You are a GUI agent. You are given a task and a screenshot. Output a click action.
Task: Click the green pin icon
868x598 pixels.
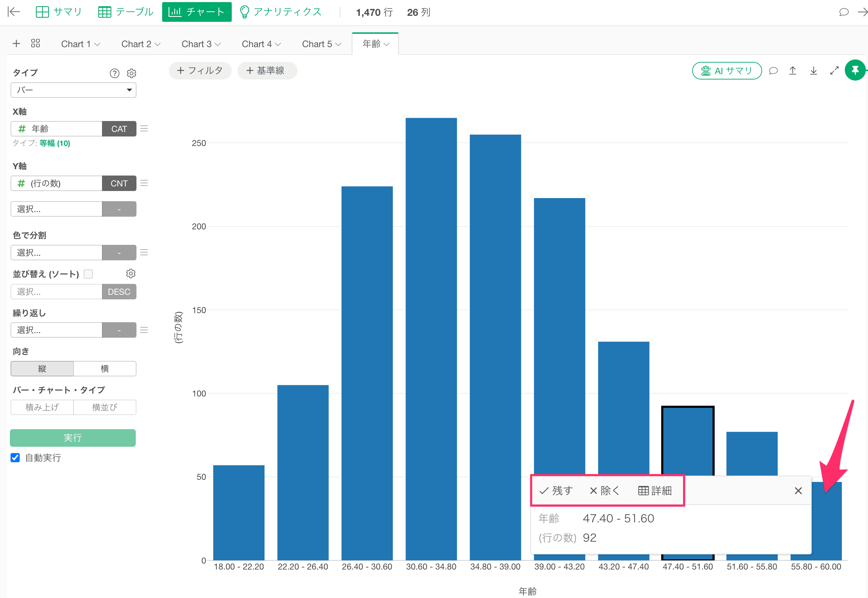[855, 70]
